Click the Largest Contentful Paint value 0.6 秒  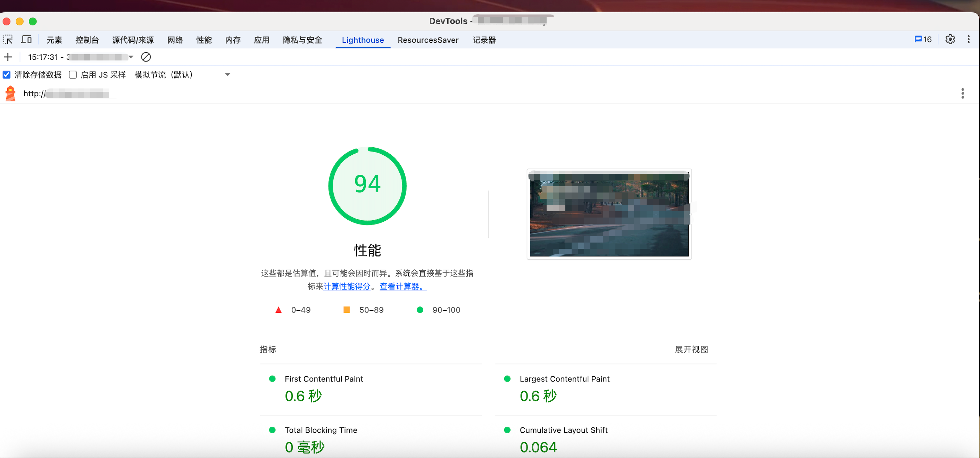pos(538,396)
